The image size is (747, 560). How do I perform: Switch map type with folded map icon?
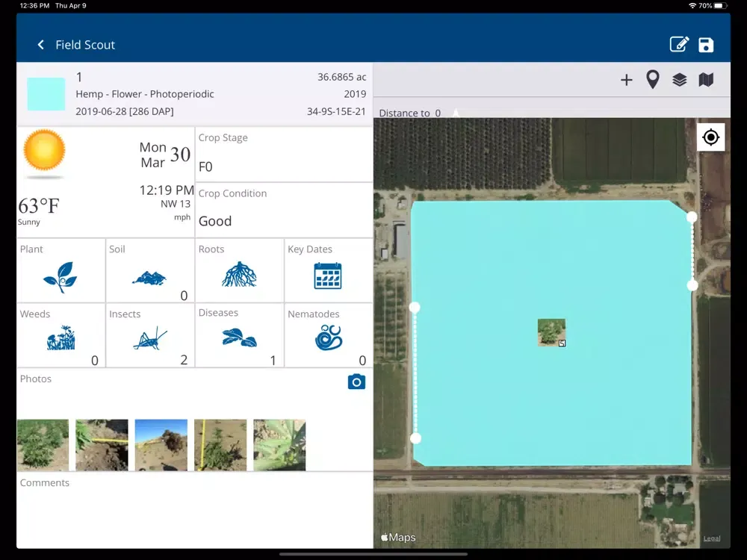(706, 80)
